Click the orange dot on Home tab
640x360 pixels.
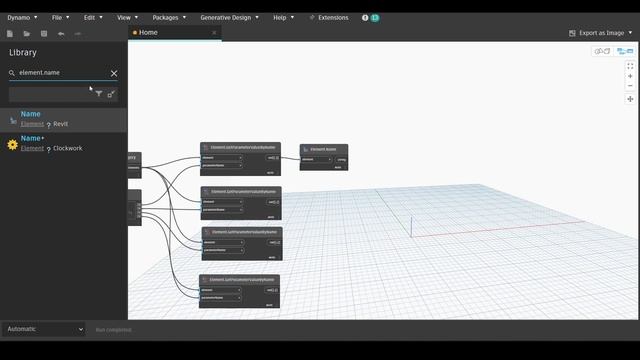pos(135,33)
